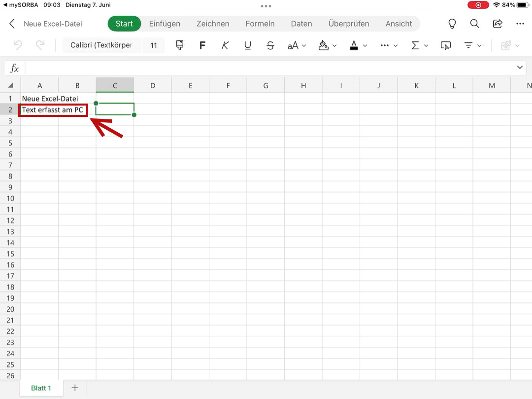Click the undo arrow icon
This screenshot has width=532, height=399.
(18, 45)
